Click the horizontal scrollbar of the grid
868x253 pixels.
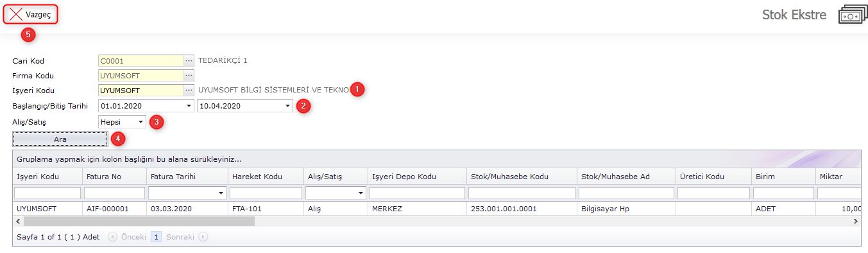click(x=139, y=221)
